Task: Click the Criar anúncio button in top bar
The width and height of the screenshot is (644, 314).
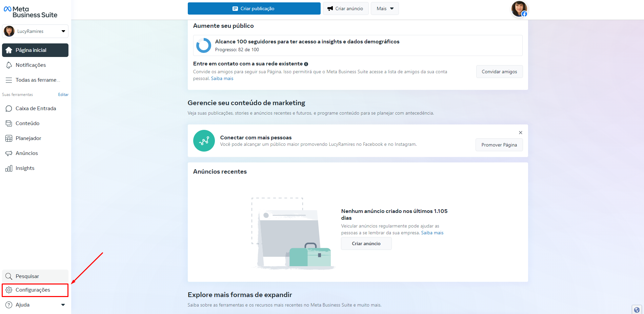Action: (345, 8)
